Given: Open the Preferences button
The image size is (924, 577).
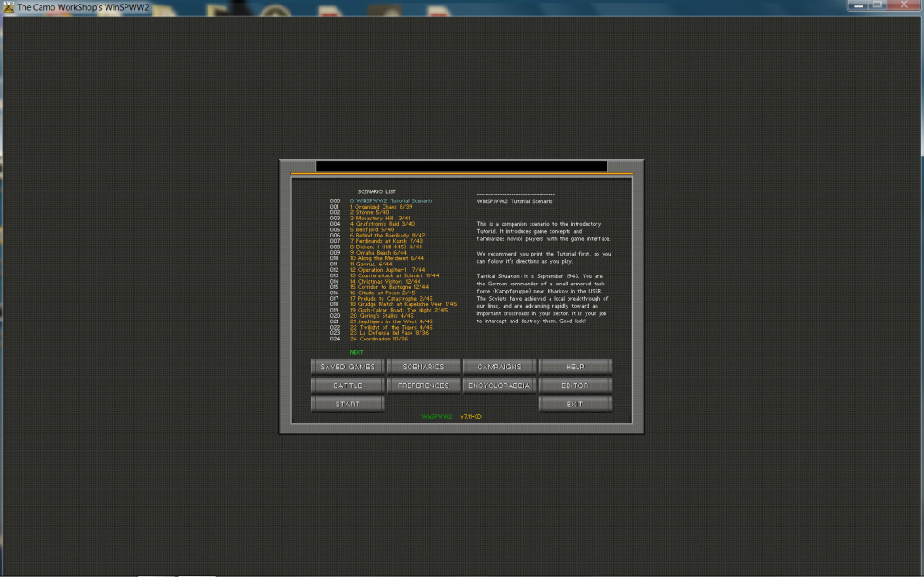Looking at the screenshot, I should pyautogui.click(x=423, y=386).
